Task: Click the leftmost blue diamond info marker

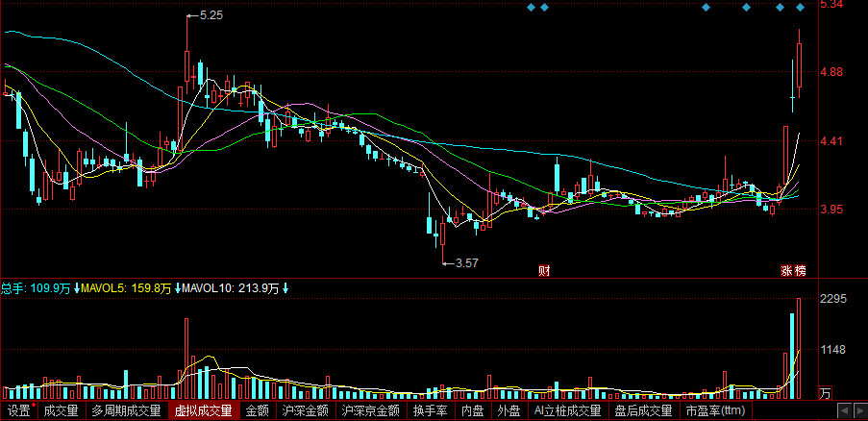Action: [531, 7]
